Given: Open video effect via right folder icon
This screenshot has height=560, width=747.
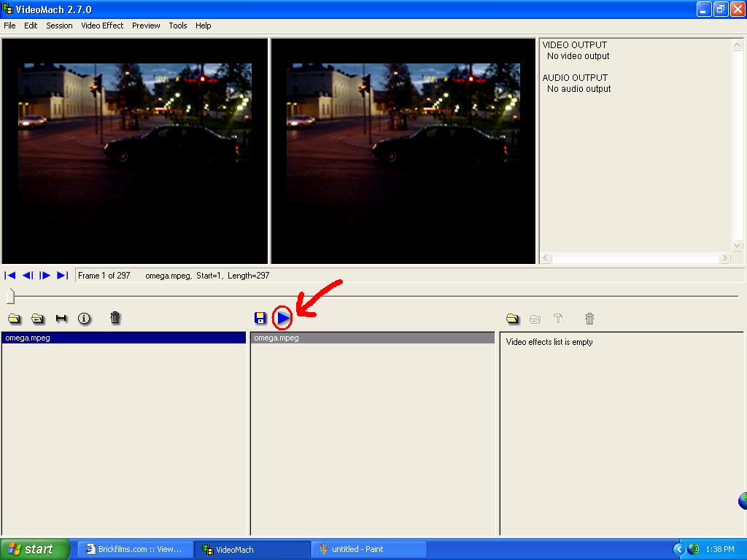Looking at the screenshot, I should [x=513, y=319].
